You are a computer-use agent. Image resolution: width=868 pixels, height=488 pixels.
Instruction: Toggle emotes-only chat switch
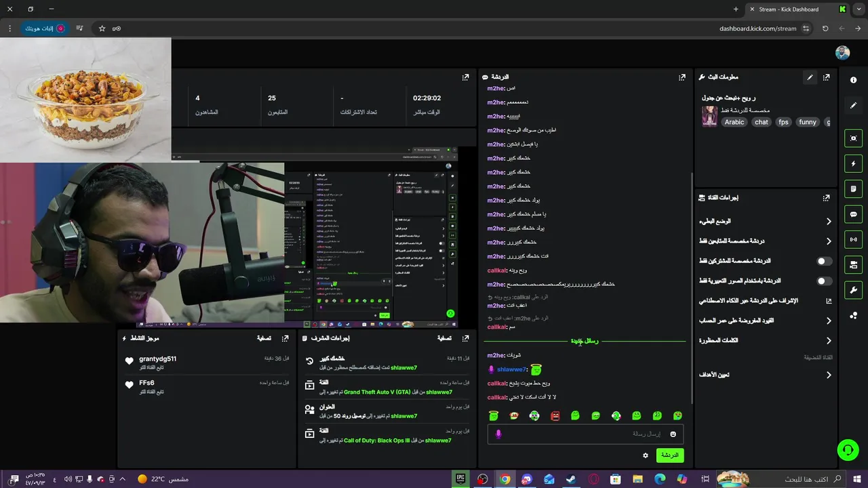824,281
